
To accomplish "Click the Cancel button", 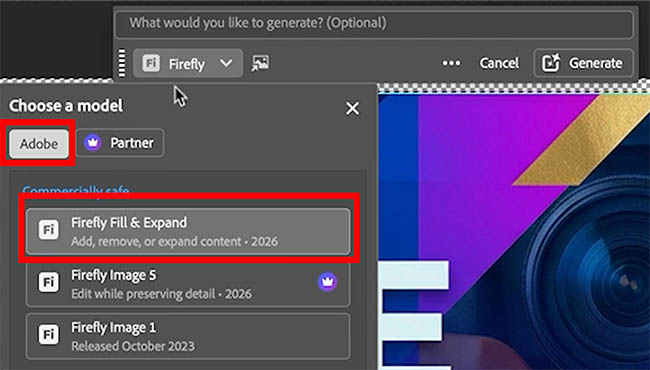I will tap(499, 63).
